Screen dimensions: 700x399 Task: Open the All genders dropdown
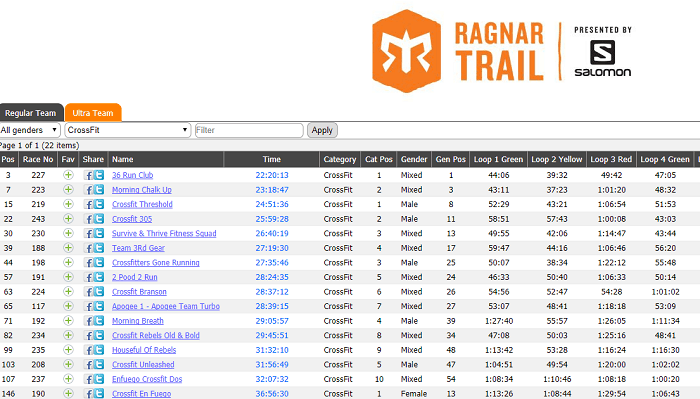[29, 130]
